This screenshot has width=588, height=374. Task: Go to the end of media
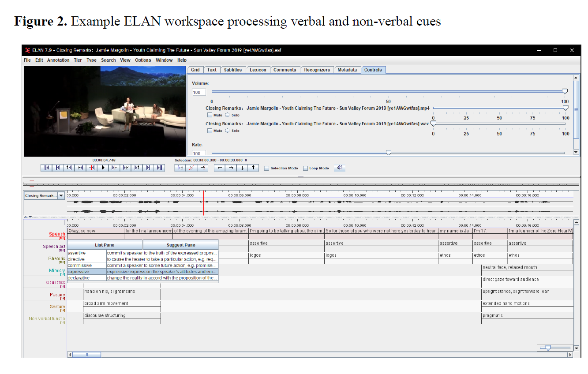(160, 168)
